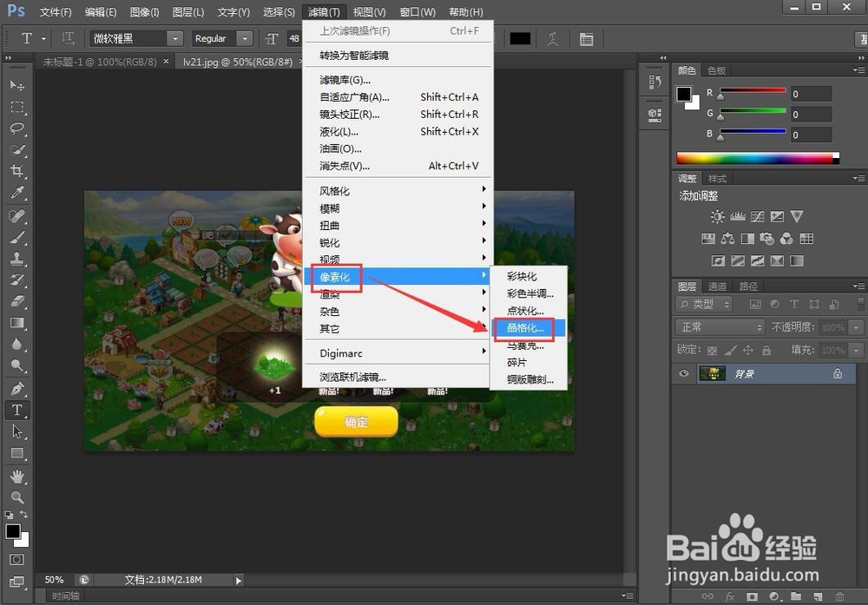Choose 彩块化 from the submenu

[528, 276]
